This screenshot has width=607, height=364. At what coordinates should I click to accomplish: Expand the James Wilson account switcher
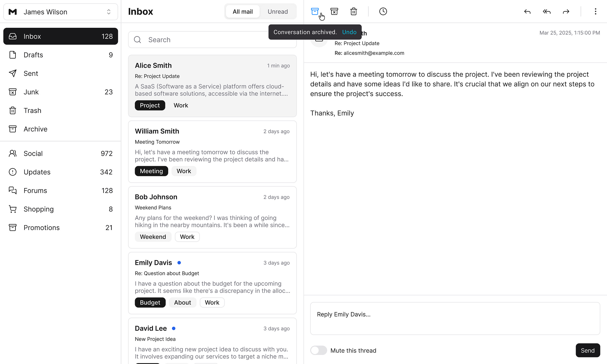click(61, 12)
